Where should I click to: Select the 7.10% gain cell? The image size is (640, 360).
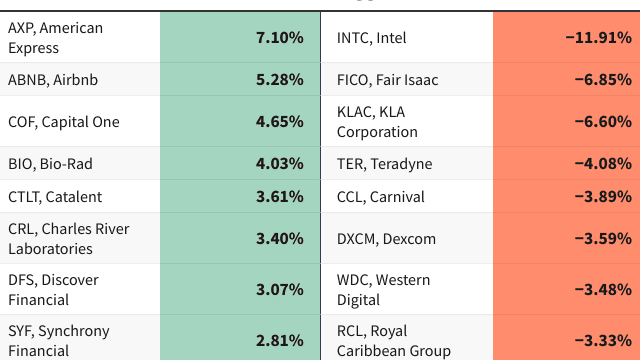(240, 38)
